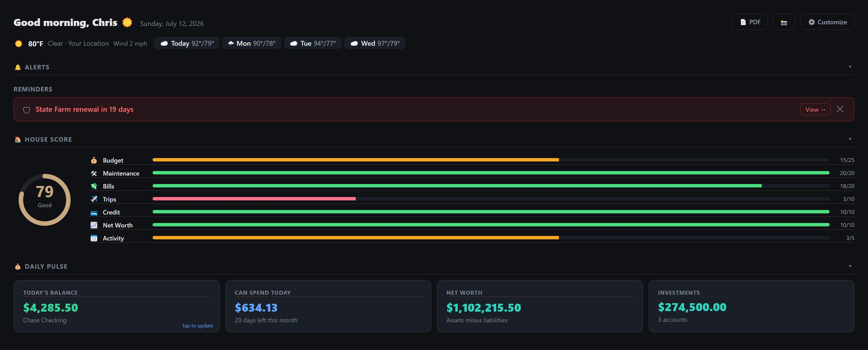
Task: Open the Can Spend Today card
Action: coord(328,306)
